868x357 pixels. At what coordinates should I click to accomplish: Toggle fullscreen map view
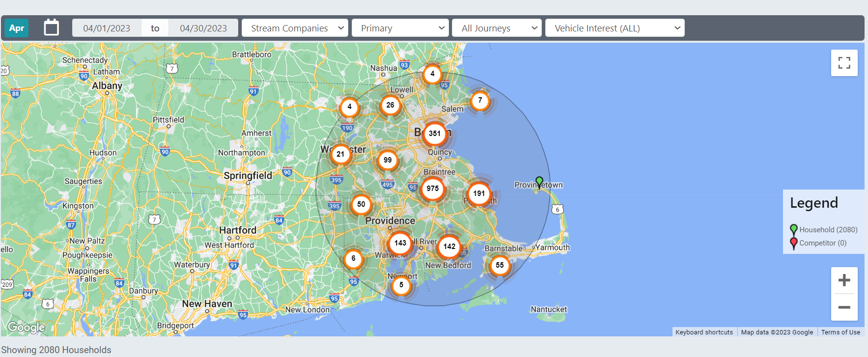[844, 63]
